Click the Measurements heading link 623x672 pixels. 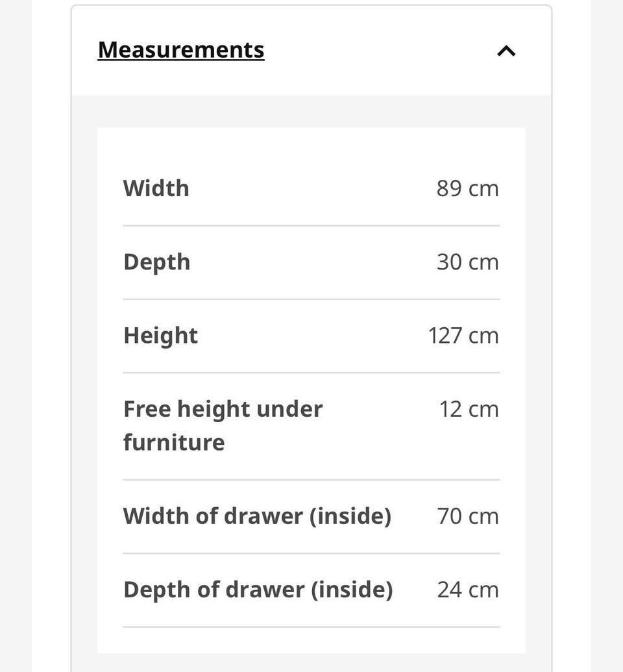(x=181, y=50)
